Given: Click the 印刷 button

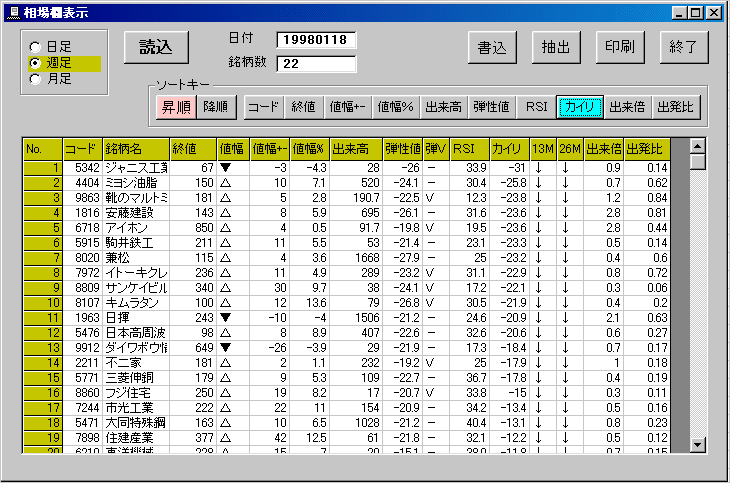Looking at the screenshot, I should (620, 47).
